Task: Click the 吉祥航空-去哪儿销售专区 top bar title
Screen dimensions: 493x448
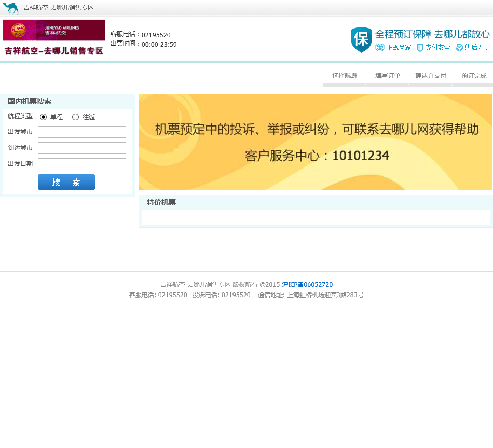Action: coord(59,8)
